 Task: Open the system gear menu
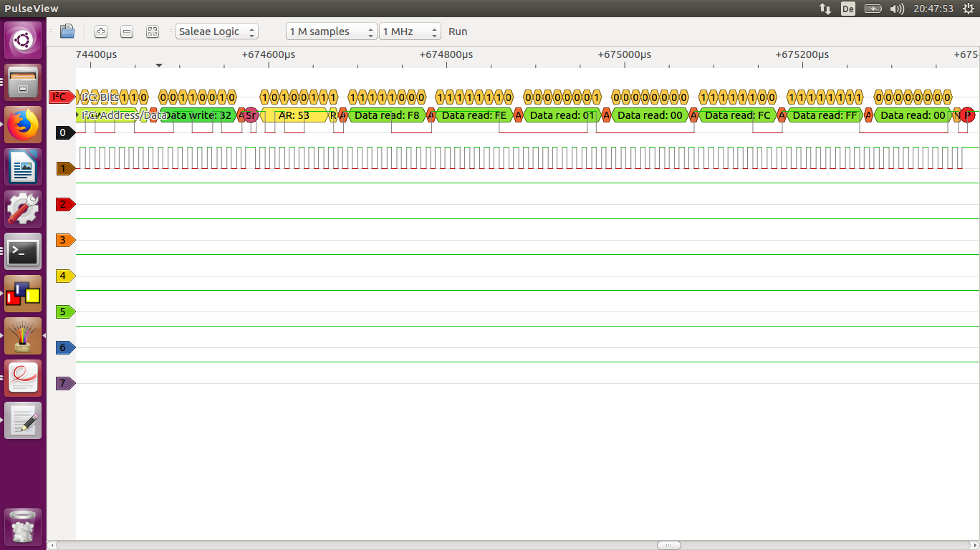pos(969,9)
